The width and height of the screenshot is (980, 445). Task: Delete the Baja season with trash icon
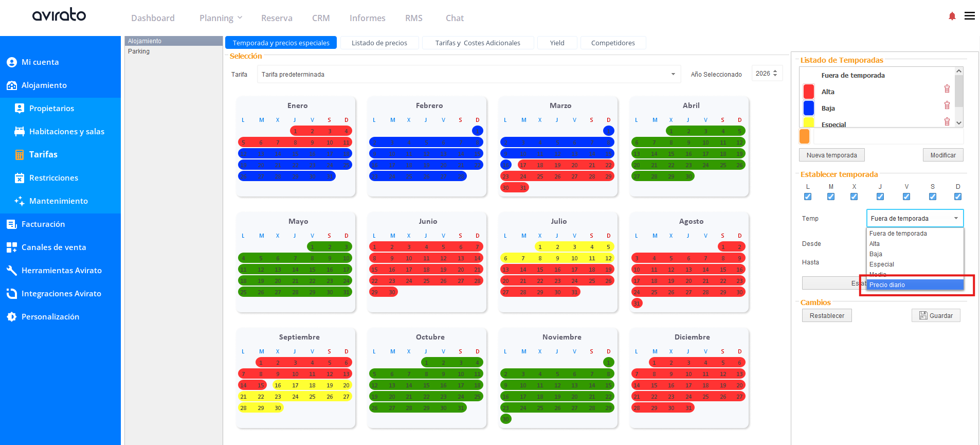(x=947, y=105)
